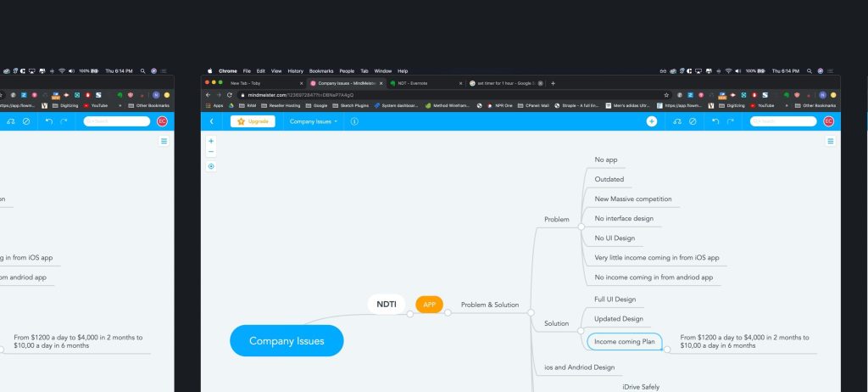Open the Apps grid in the bookmarks bar

click(x=214, y=105)
